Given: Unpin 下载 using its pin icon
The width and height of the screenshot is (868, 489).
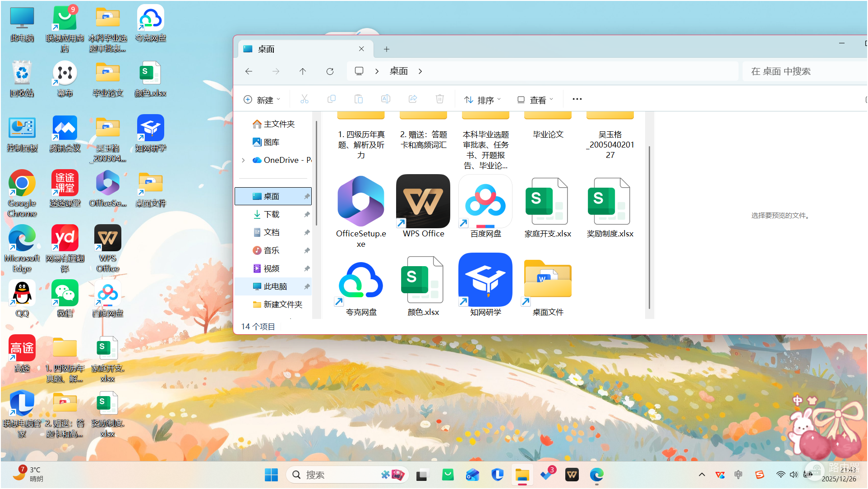Looking at the screenshot, I should point(307,214).
